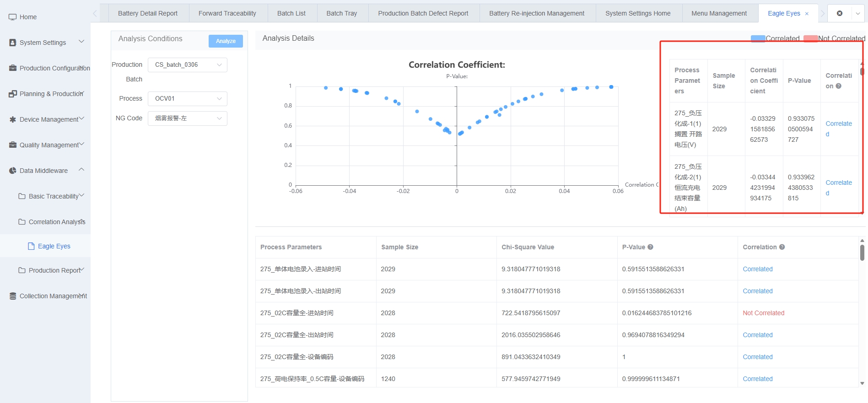Viewport: 868px width, 403px height.
Task: Click chi-square value 2016.035502958646
Action: coord(531,335)
